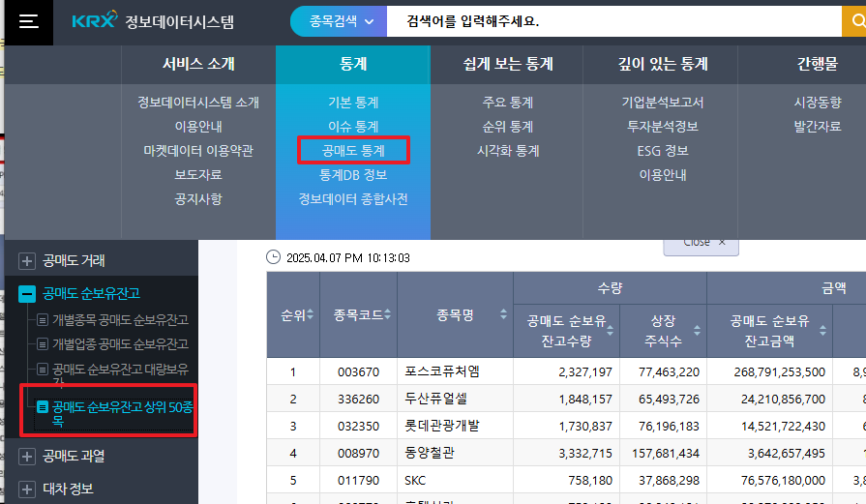Viewport: 866px width, 504px height.
Task: Click 롯데관광개발 in the table
Action: point(442,426)
